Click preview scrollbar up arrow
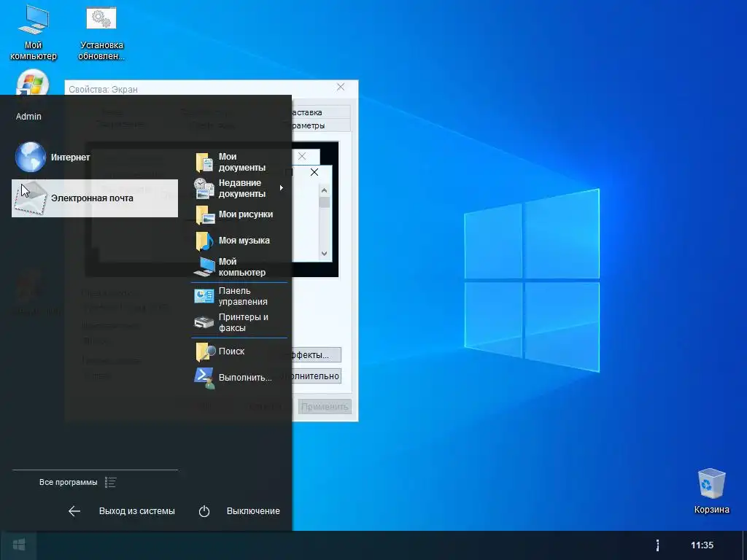 coord(325,190)
